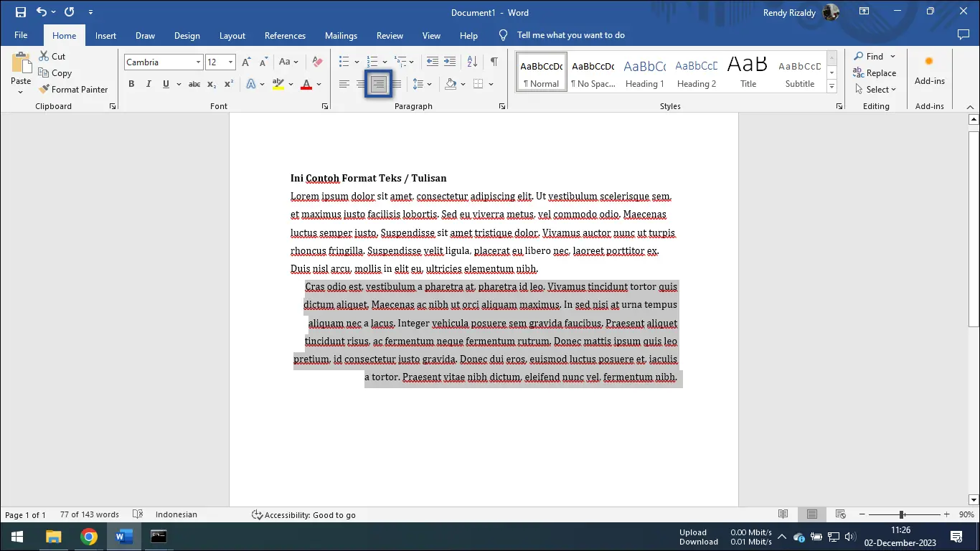Toggle show/hide paragraph marks
The height and width of the screenshot is (551, 980).
click(x=494, y=61)
